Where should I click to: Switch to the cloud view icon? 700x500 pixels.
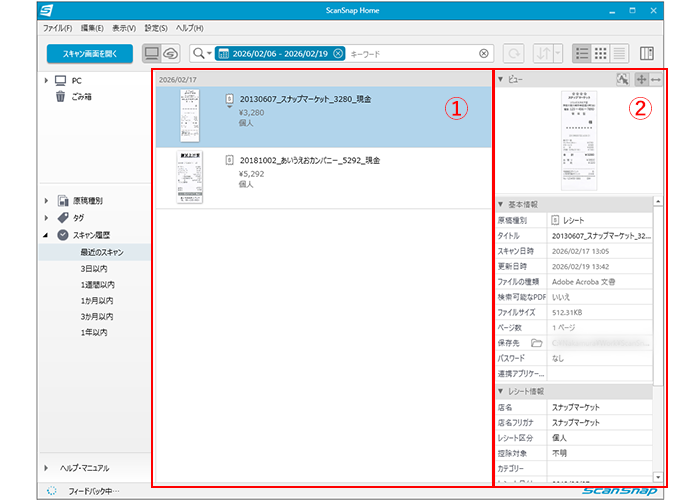[171, 53]
